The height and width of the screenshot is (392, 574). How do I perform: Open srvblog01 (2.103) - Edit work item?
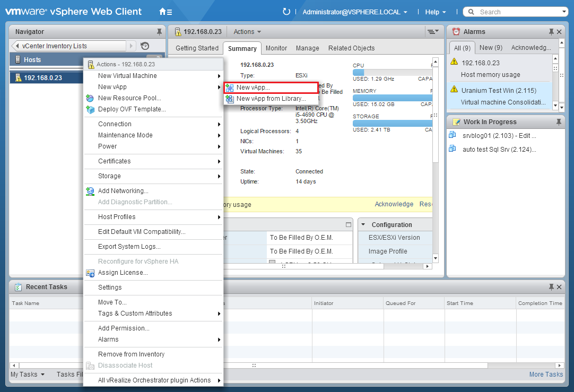point(499,136)
